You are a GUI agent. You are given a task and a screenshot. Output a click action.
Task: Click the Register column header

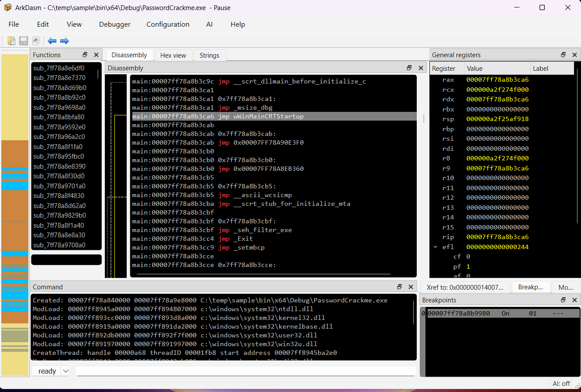point(446,68)
